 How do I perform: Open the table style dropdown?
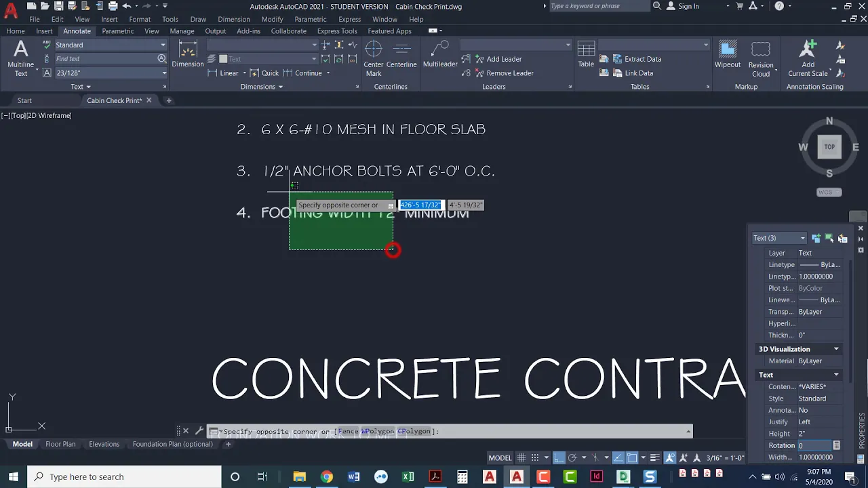pos(654,45)
